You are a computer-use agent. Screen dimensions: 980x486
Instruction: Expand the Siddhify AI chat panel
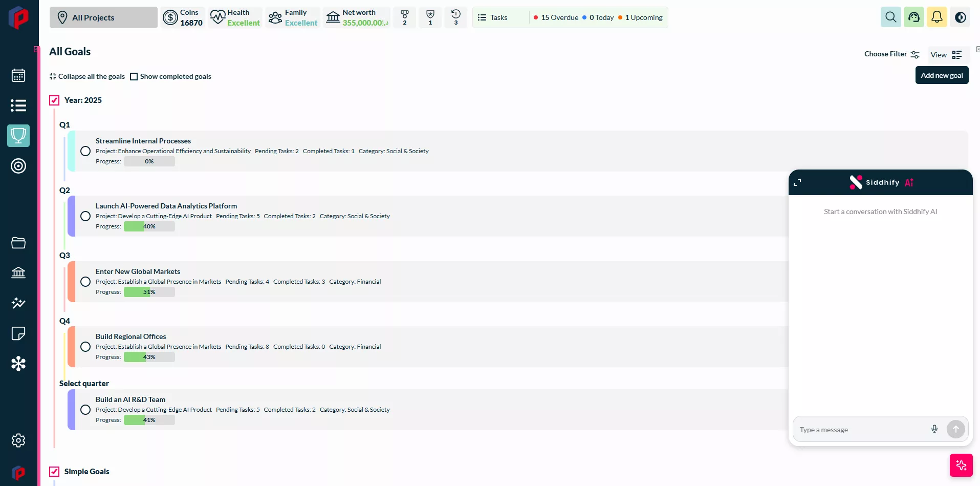(x=797, y=182)
